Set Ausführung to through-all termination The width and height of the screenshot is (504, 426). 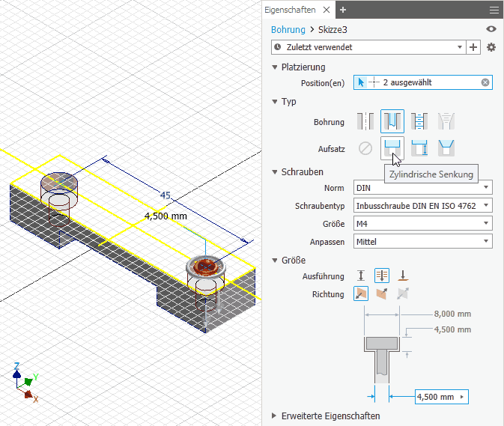pyautogui.click(x=382, y=276)
